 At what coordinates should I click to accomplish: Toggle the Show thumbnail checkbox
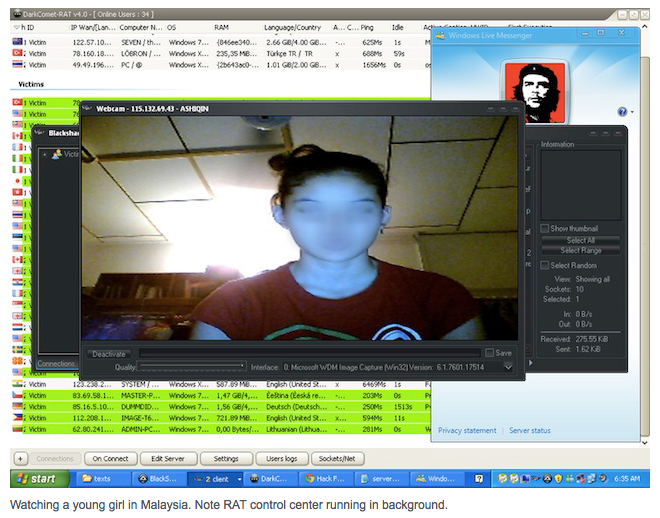click(545, 228)
